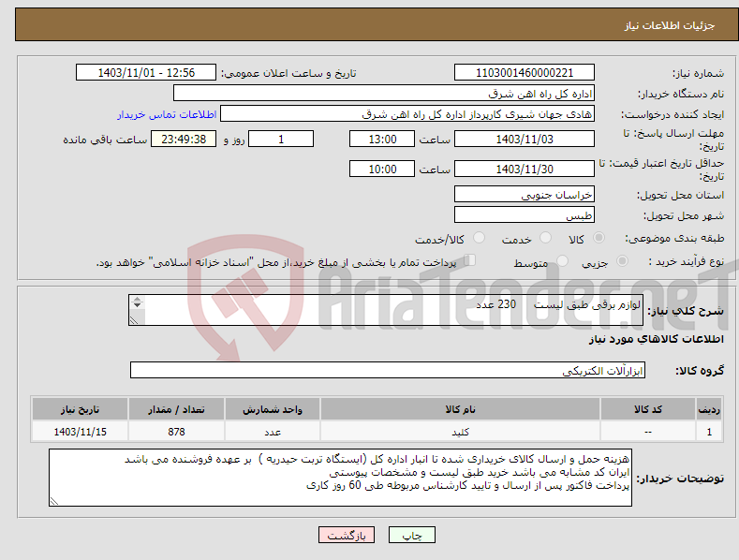Click general description text area
Image resolution: width=739 pixels, height=560 pixels.
386,310
